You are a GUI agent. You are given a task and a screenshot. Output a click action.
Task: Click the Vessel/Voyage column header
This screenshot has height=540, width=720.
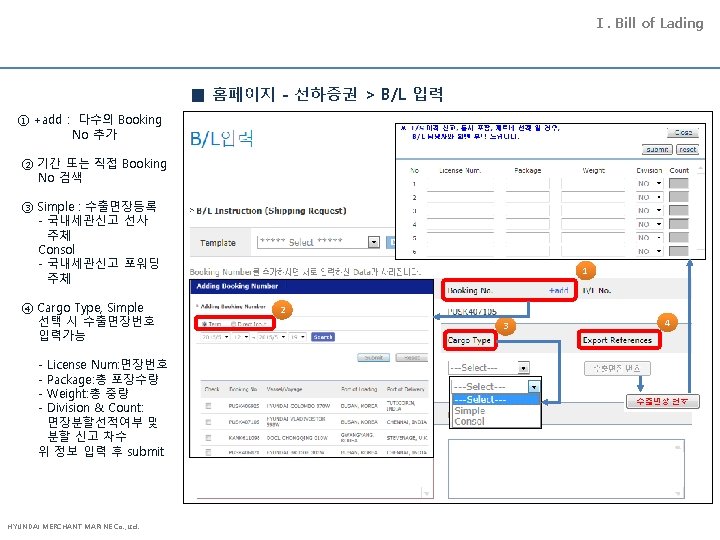click(x=284, y=389)
